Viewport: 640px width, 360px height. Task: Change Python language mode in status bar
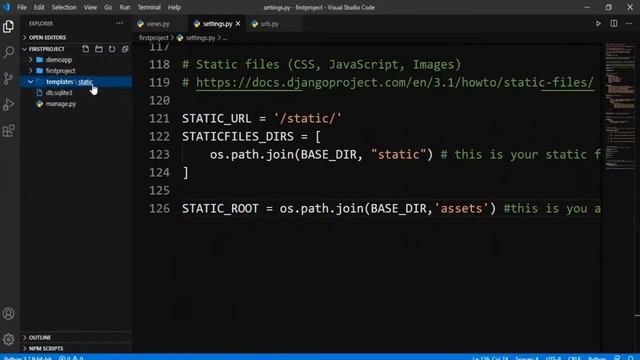597,358
